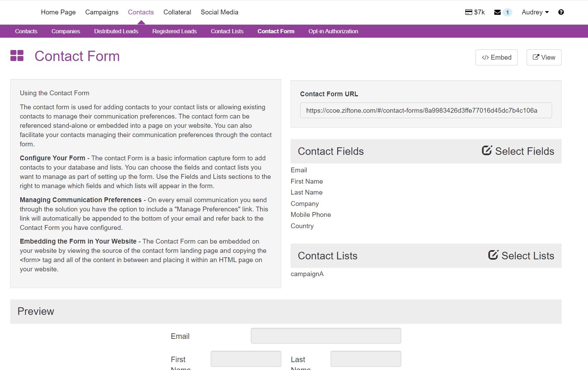Open the help question mark icon
This screenshot has width=588, height=370.
tap(561, 12)
